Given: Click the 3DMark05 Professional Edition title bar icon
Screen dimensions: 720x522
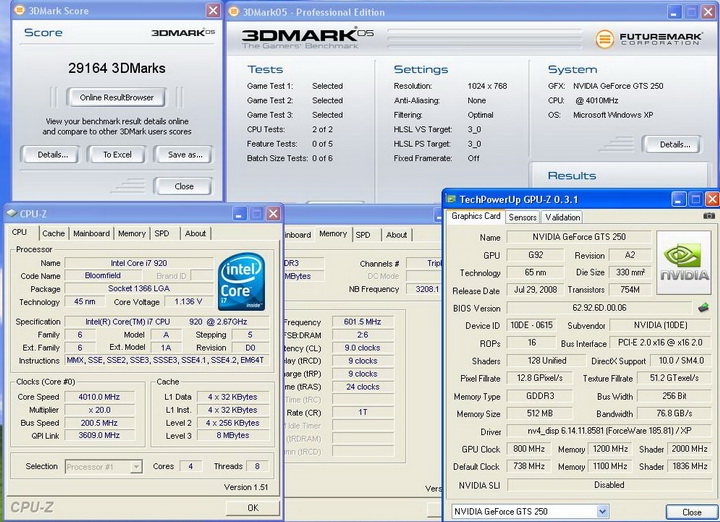Looking at the screenshot, I should [233, 11].
